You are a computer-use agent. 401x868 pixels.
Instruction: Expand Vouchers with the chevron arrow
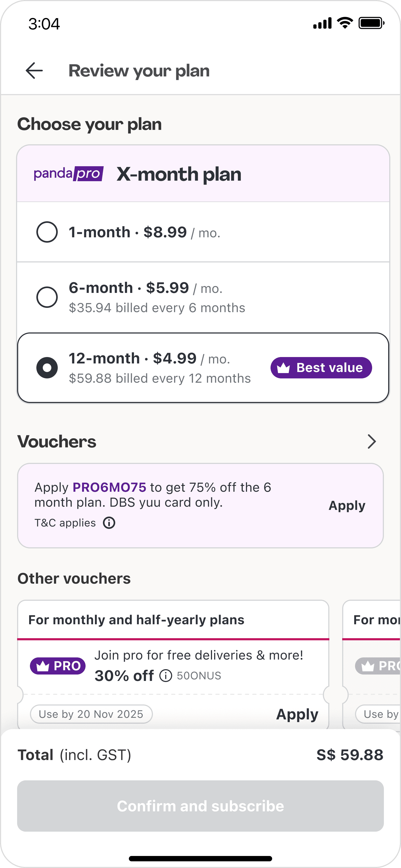[371, 441]
